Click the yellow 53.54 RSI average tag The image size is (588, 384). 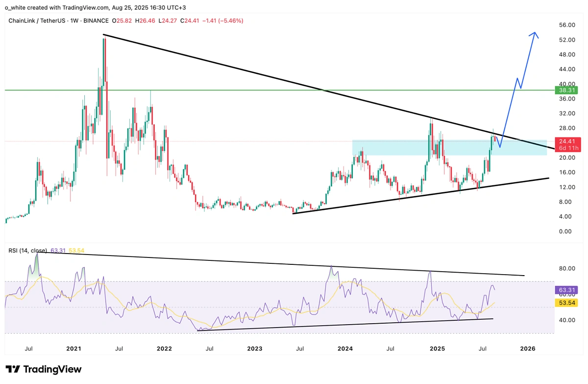click(566, 303)
